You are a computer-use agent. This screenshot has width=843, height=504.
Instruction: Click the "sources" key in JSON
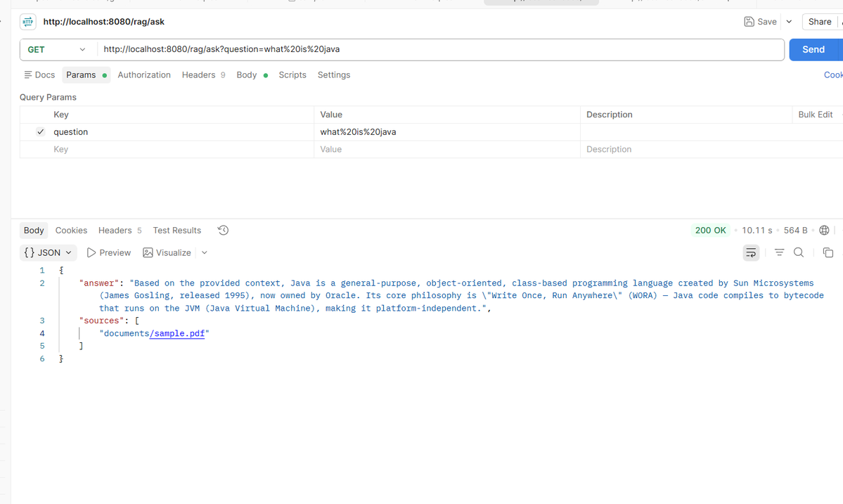click(x=102, y=321)
